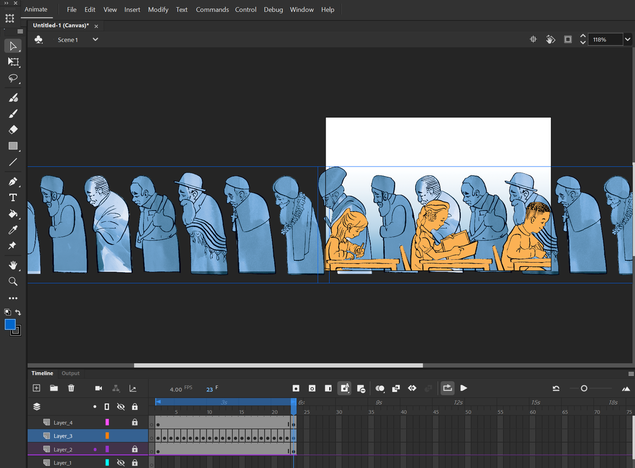This screenshot has width=635, height=468.
Task: Click the center stage icon
Action: coord(533,39)
